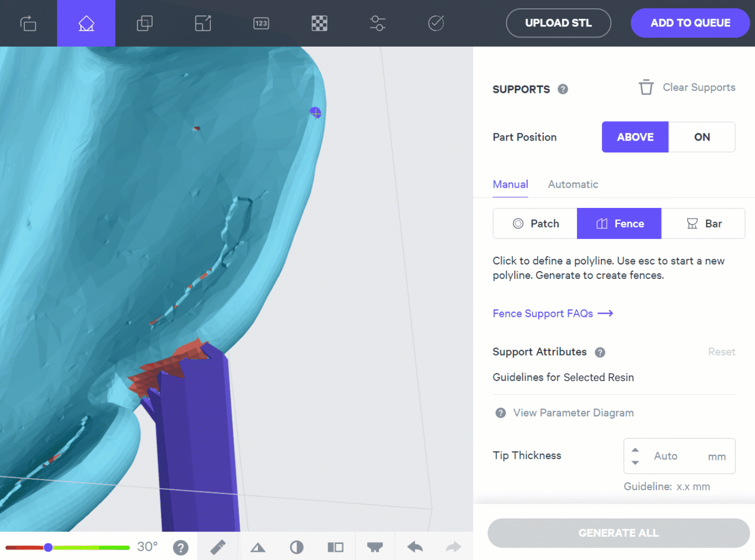Image resolution: width=755 pixels, height=560 pixels.
Task: Open View Parameter Diagram
Action: 565,413
